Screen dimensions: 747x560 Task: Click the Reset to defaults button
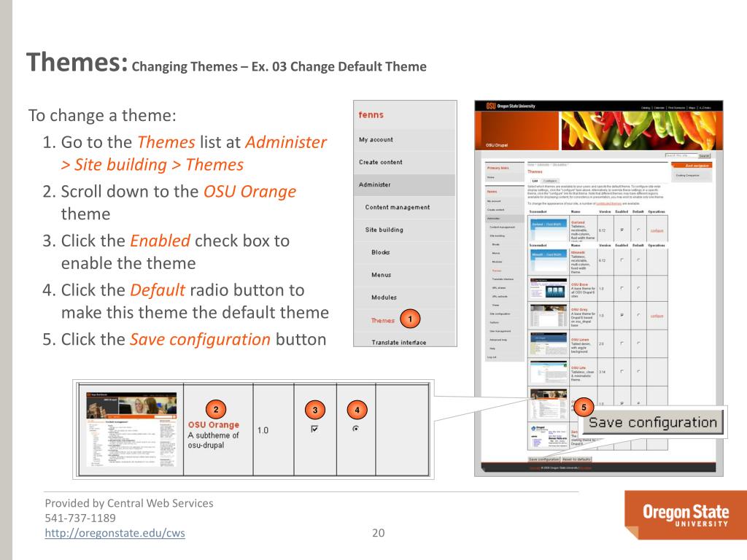pyautogui.click(x=576, y=459)
